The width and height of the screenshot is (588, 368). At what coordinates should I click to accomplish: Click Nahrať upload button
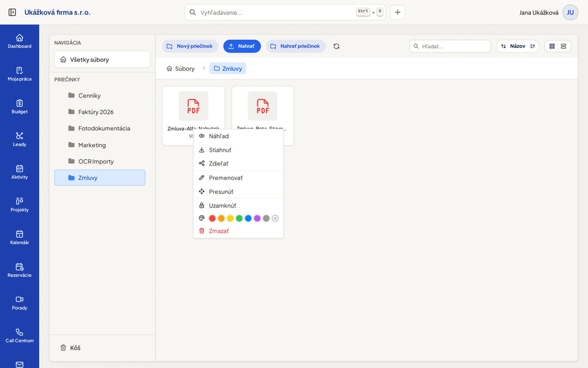[242, 46]
